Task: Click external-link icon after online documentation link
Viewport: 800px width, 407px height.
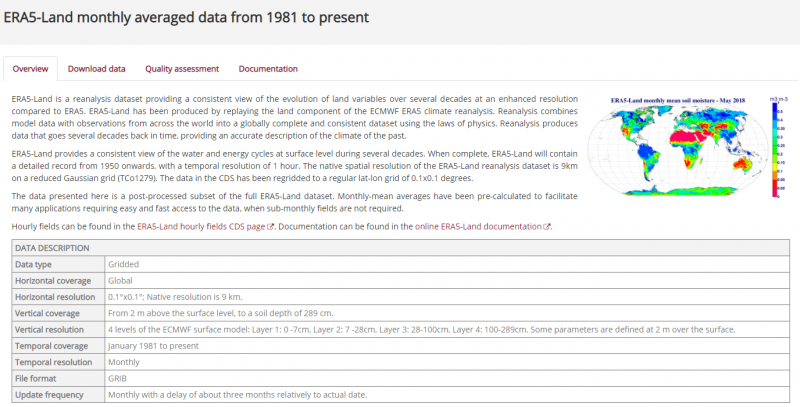Action: point(547,227)
